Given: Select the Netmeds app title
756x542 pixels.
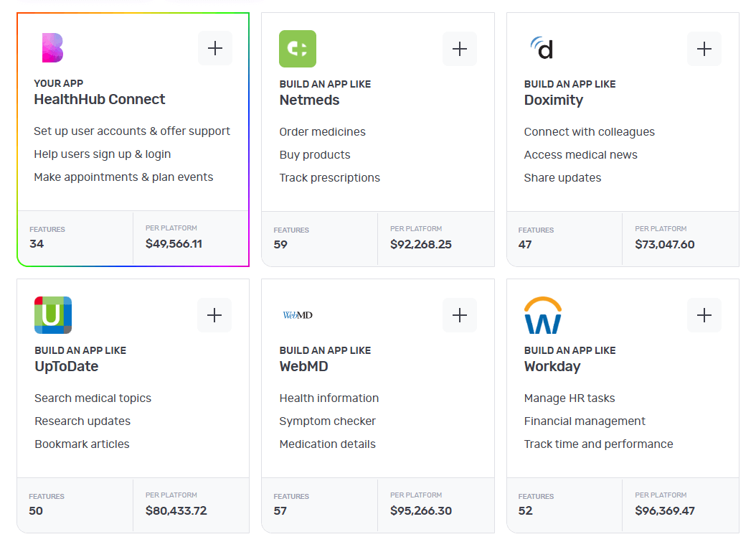Looking at the screenshot, I should click(310, 100).
